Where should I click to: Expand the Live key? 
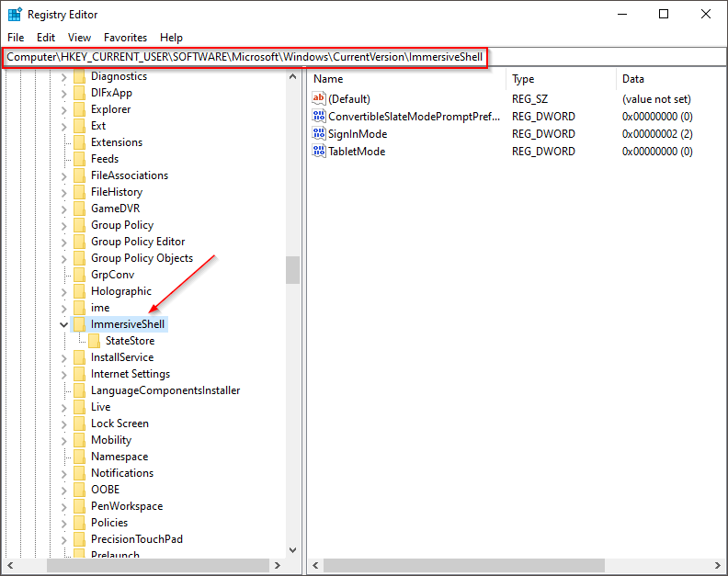(x=64, y=408)
